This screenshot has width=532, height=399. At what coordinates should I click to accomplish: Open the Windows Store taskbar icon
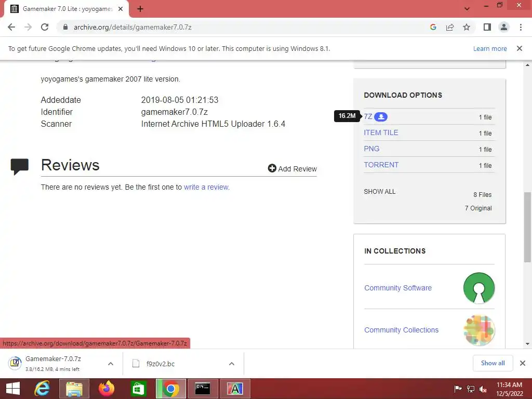click(138, 389)
